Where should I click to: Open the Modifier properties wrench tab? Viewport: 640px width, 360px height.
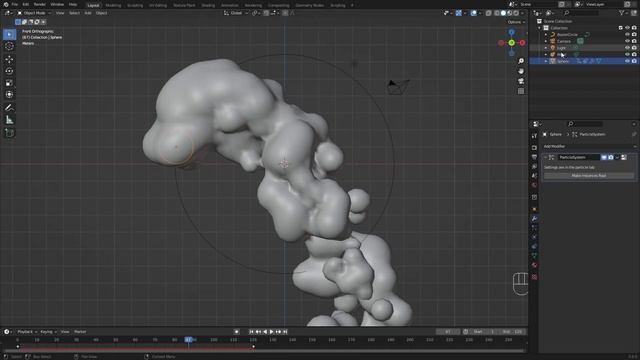534,219
